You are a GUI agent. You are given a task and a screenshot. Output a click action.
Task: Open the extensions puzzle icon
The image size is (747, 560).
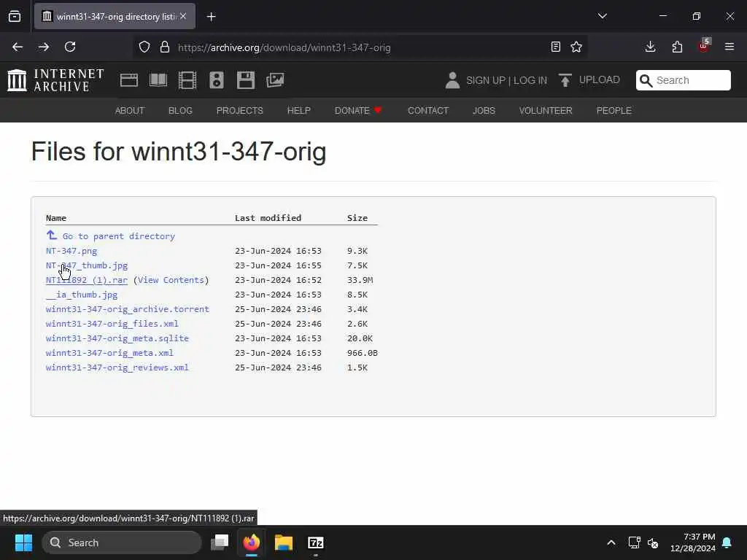click(677, 47)
